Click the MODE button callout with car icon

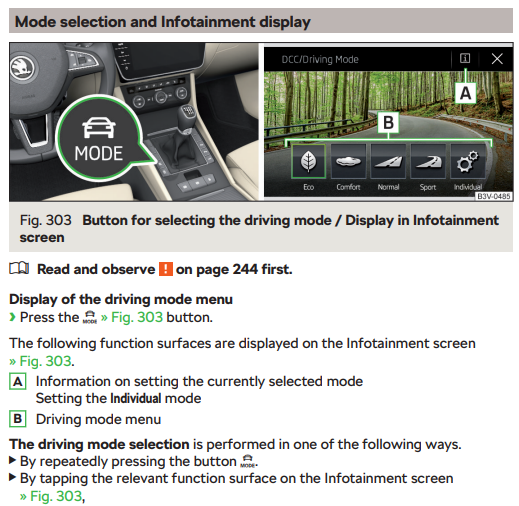click(99, 139)
